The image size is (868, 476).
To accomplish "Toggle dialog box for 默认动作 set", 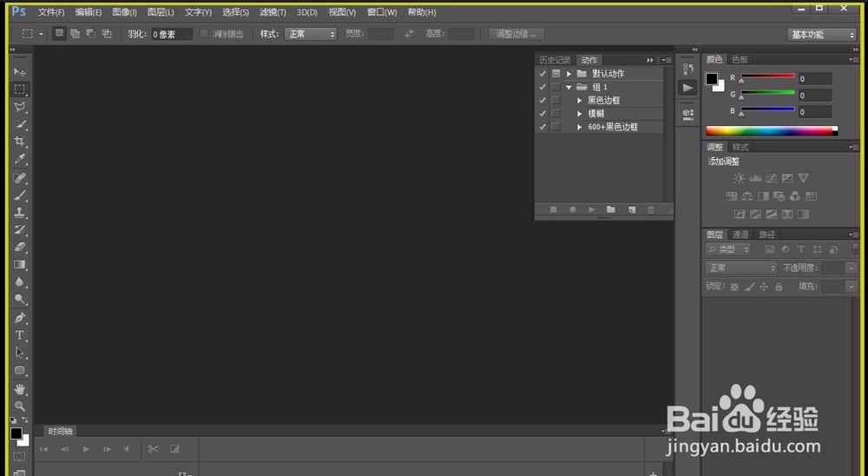I will click(x=556, y=74).
